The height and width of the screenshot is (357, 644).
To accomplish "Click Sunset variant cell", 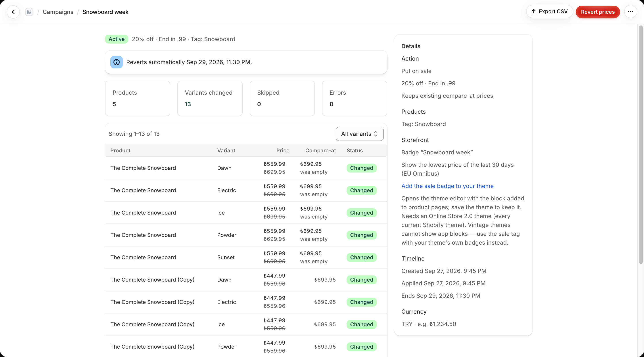I will click(x=226, y=257).
